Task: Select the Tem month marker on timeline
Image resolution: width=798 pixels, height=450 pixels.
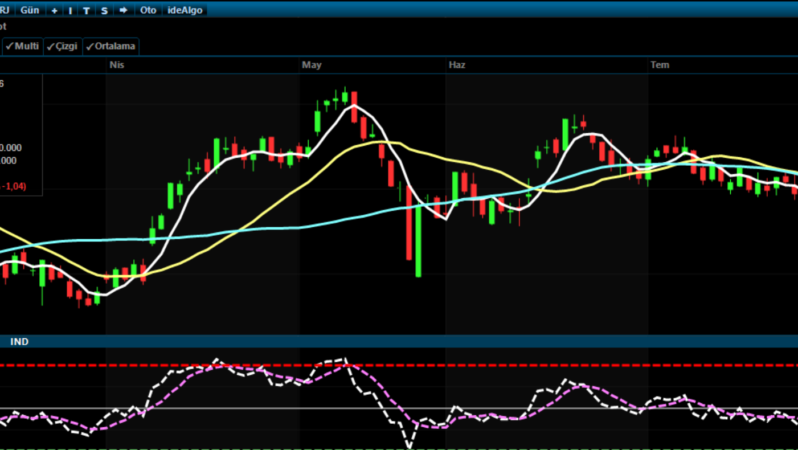Action: click(660, 65)
